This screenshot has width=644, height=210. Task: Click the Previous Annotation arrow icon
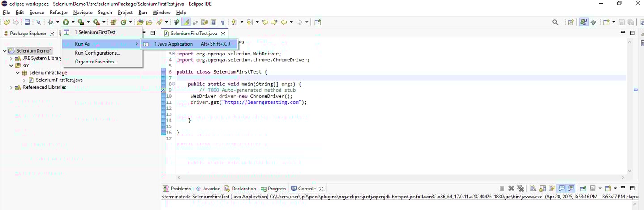pos(249,22)
